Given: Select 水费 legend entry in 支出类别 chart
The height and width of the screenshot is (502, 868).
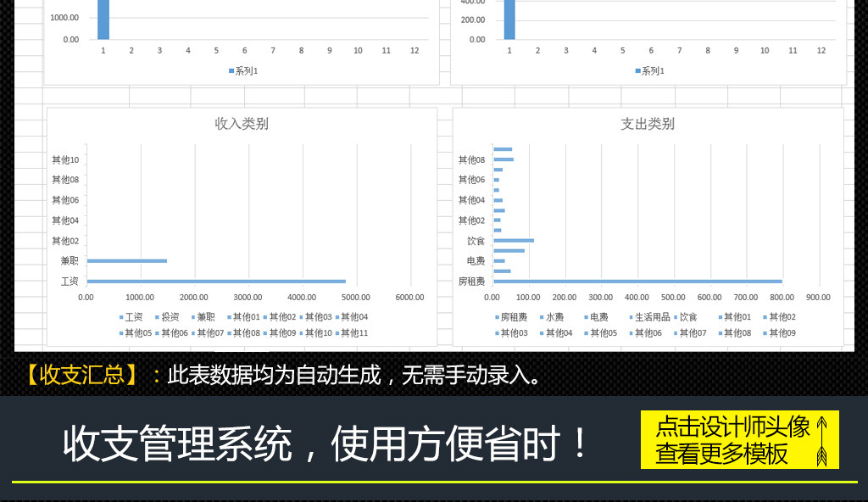Looking at the screenshot, I should 552,317.
